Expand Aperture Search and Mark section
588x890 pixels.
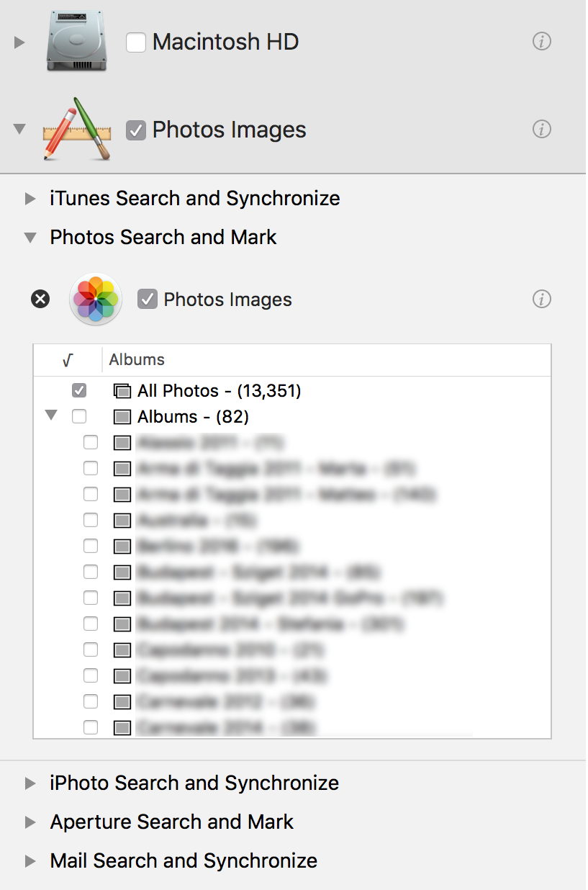tap(30, 822)
